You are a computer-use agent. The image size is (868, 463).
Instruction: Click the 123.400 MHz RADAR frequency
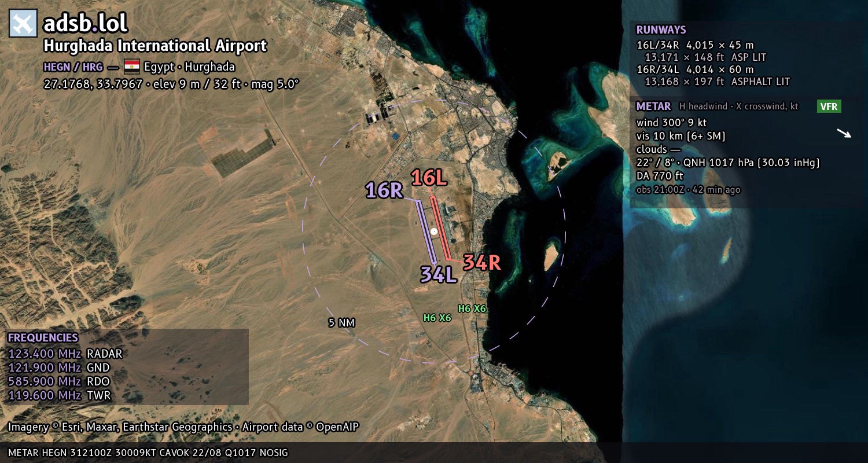65,354
